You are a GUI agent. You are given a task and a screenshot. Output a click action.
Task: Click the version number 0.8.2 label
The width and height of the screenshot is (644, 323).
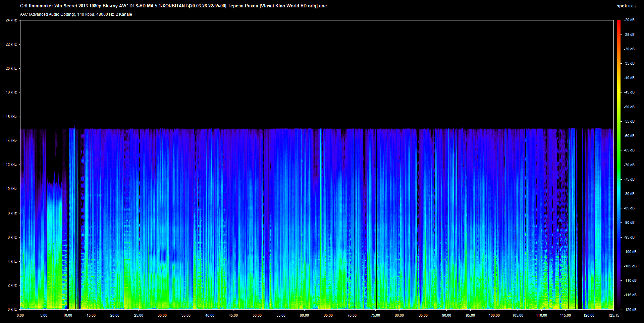pos(632,6)
